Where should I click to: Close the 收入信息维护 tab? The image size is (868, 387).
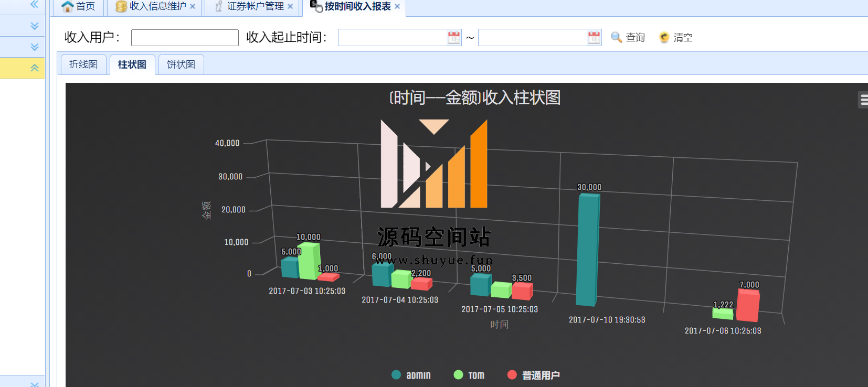(x=193, y=7)
